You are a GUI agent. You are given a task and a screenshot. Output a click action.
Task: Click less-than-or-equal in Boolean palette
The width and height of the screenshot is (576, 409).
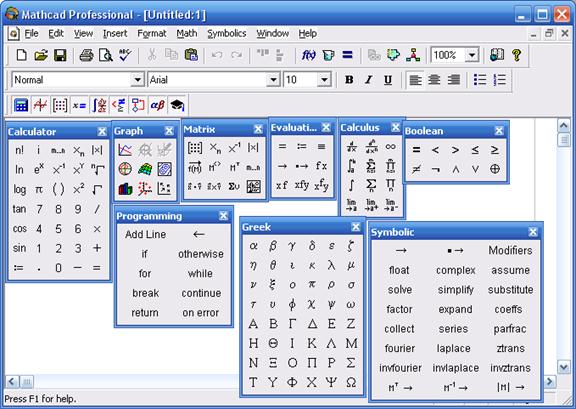click(x=475, y=150)
